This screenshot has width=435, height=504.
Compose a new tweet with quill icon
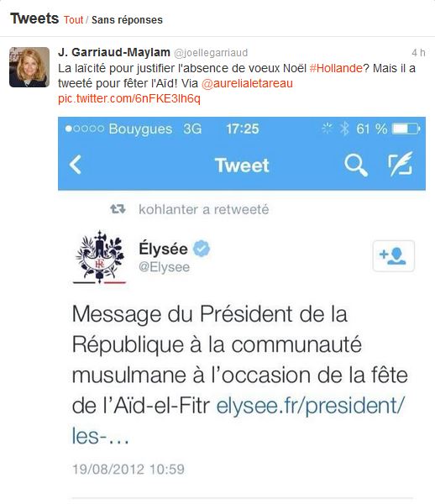(x=401, y=164)
